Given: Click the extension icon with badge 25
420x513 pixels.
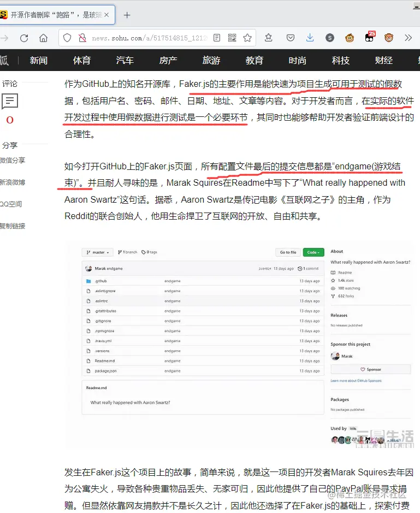Looking at the screenshot, I should (x=370, y=37).
